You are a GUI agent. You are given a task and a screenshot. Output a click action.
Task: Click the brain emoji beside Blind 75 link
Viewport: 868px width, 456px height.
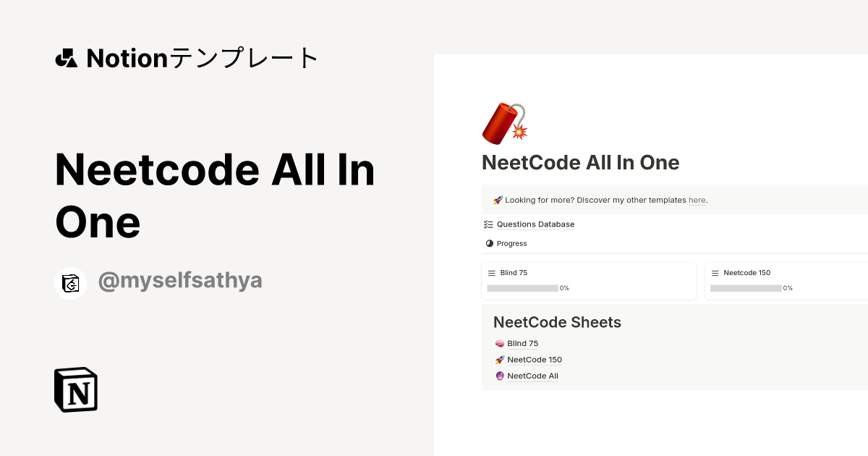pos(500,343)
